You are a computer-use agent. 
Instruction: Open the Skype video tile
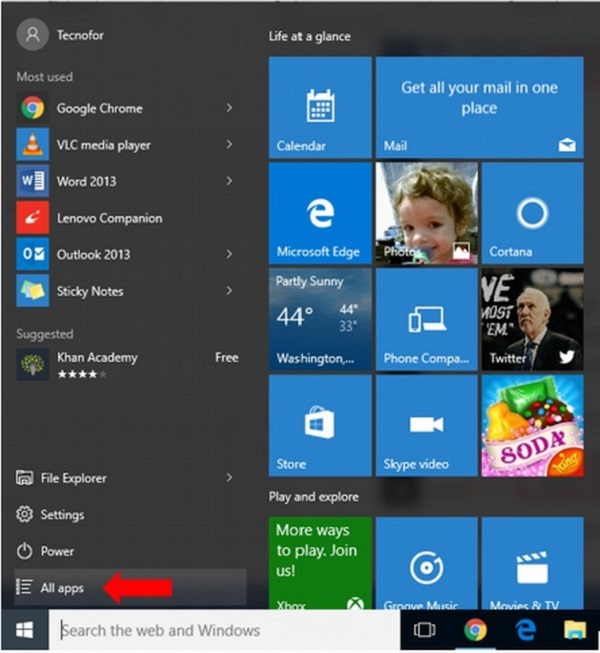[427, 426]
